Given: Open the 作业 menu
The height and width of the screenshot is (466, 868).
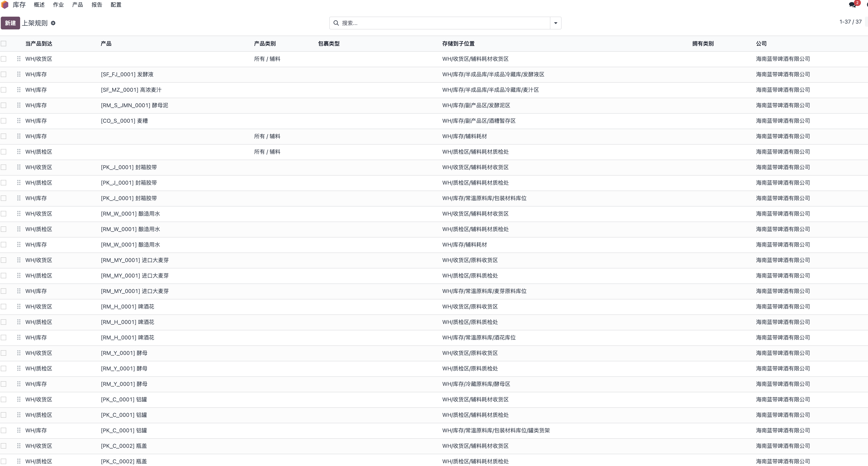Looking at the screenshot, I should coord(58,5).
